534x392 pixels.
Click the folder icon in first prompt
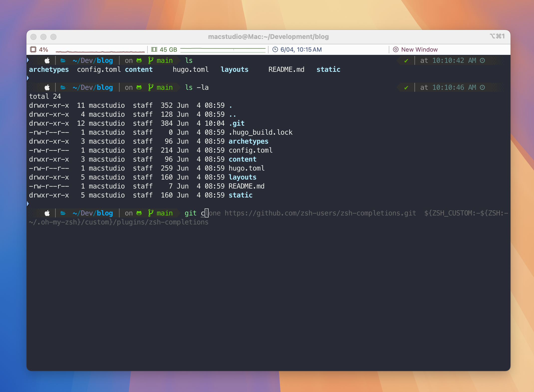point(63,61)
